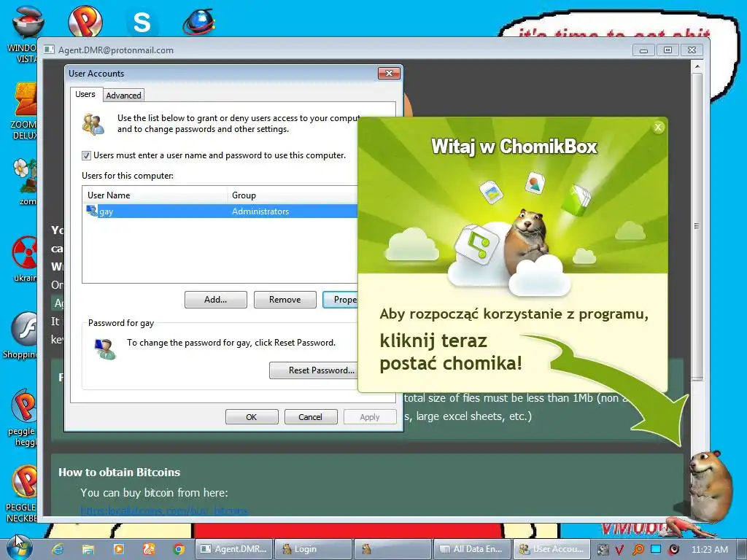Close the Witaj w ChomikBox popup
747x560 pixels.
[x=658, y=127]
